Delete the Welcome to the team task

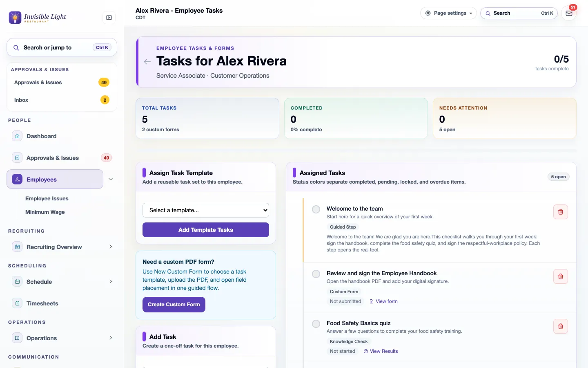pos(561,212)
